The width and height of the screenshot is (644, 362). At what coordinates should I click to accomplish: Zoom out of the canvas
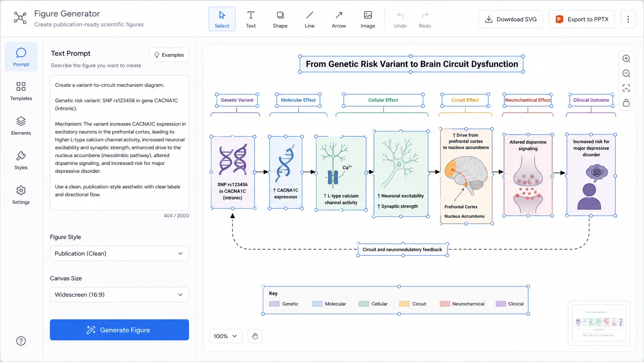click(626, 73)
